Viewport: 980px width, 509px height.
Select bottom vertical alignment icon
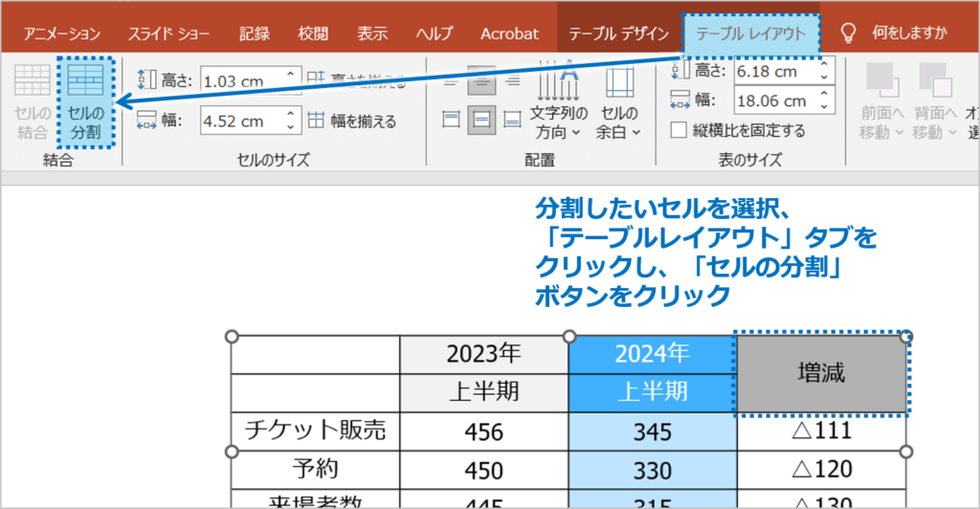[513, 120]
